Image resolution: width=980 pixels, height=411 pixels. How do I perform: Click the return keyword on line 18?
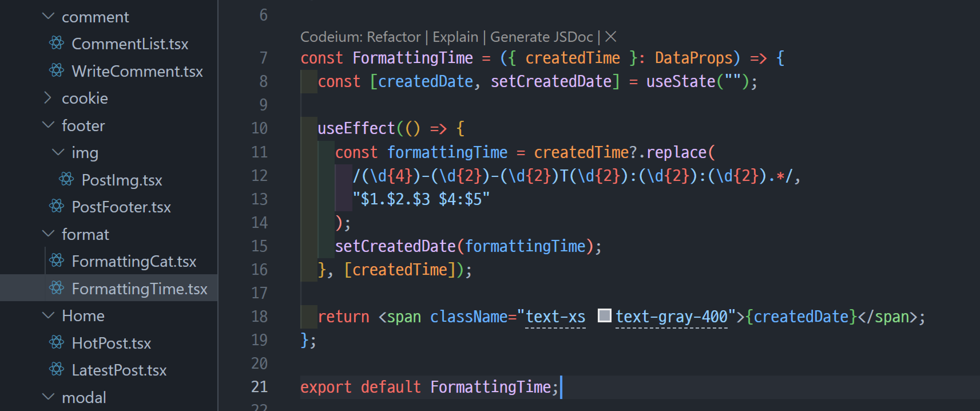(x=344, y=316)
